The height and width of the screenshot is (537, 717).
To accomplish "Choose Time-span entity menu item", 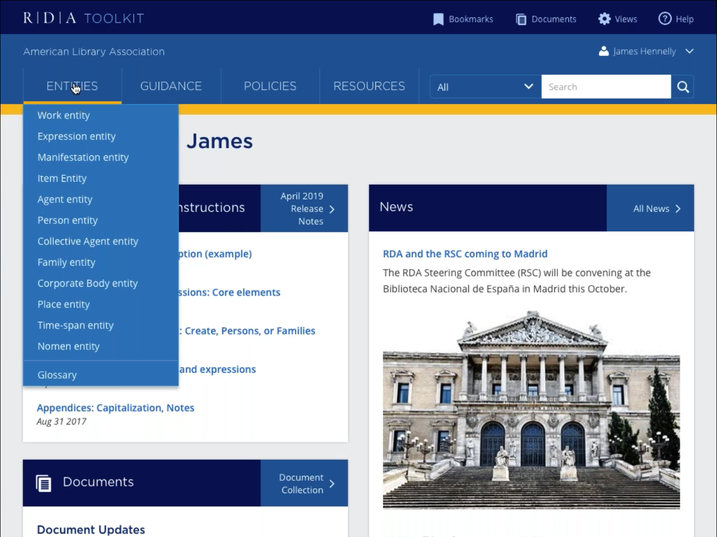I will click(x=101, y=326).
